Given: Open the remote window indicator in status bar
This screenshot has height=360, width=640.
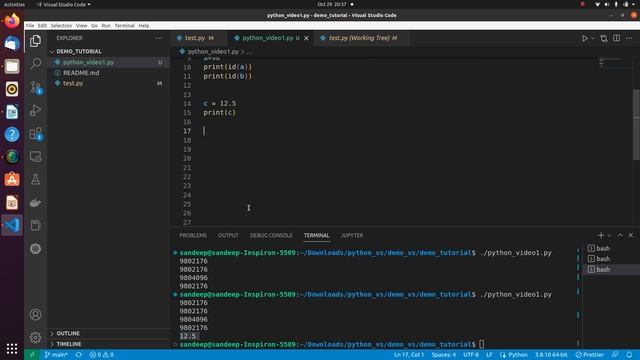Looking at the screenshot, I should tap(32, 355).
